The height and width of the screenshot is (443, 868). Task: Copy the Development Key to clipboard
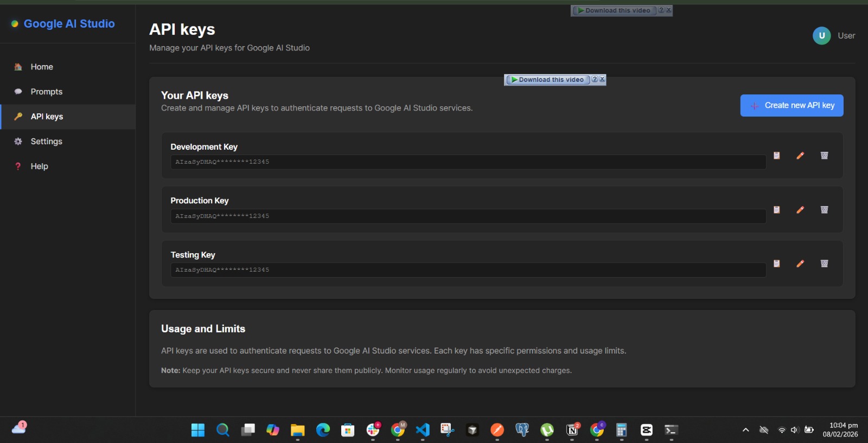[x=776, y=156]
